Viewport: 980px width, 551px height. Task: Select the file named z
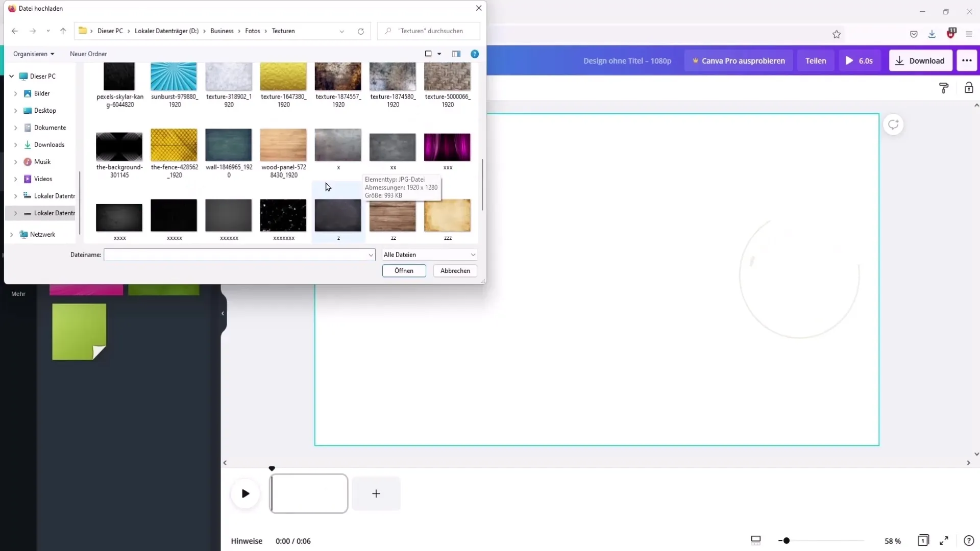coord(338,219)
